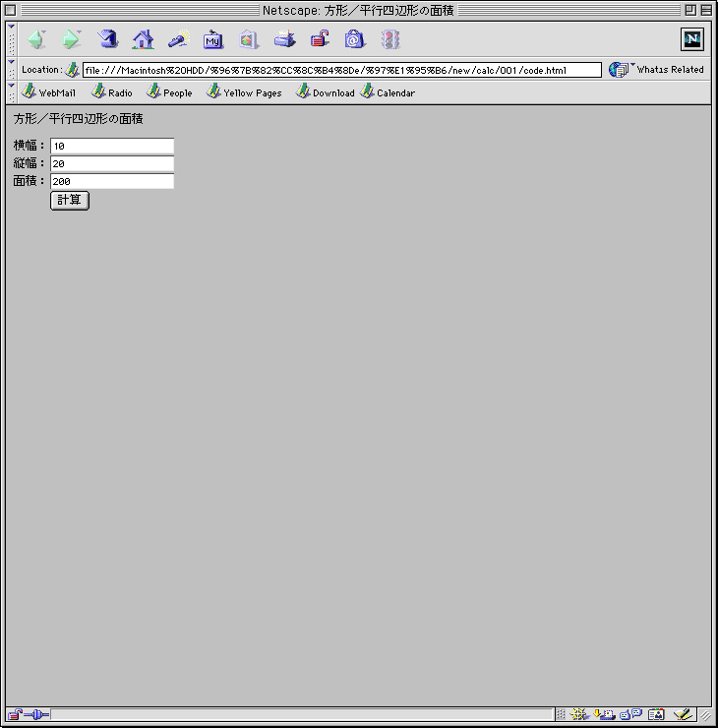This screenshot has width=718, height=728.
Task: Click the window close box
Action: 10,10
